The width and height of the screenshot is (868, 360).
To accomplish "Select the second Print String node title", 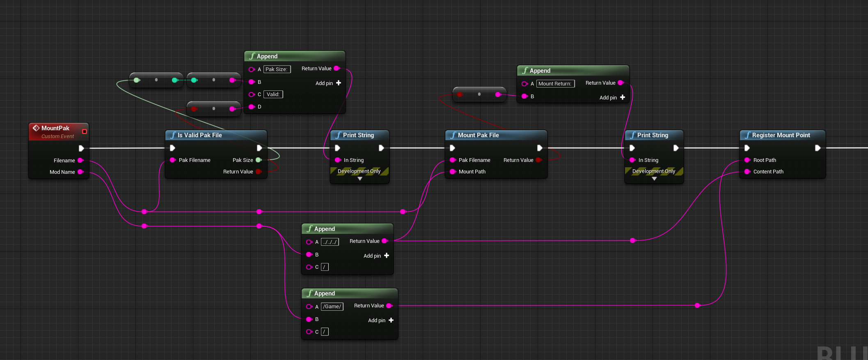I will 653,135.
